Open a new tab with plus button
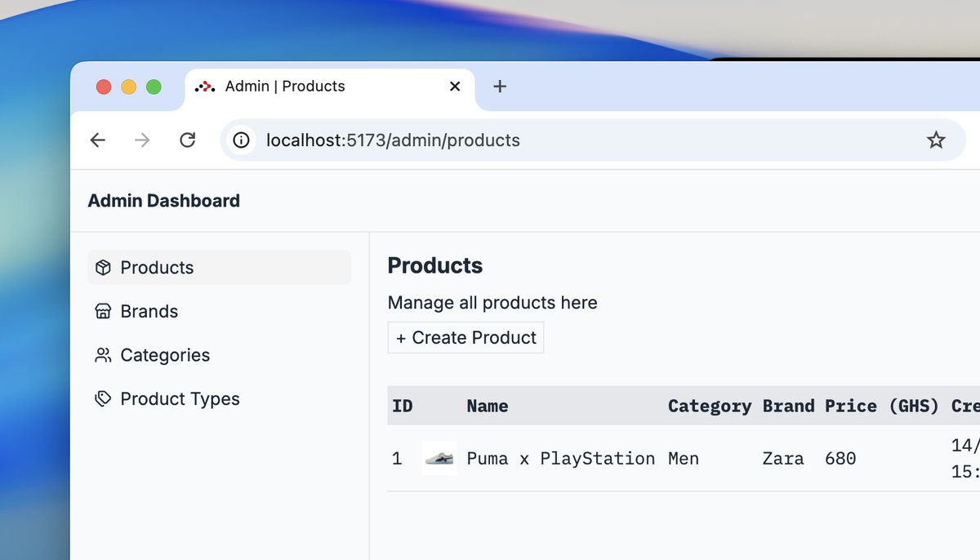Image resolution: width=980 pixels, height=560 pixels. coord(500,87)
